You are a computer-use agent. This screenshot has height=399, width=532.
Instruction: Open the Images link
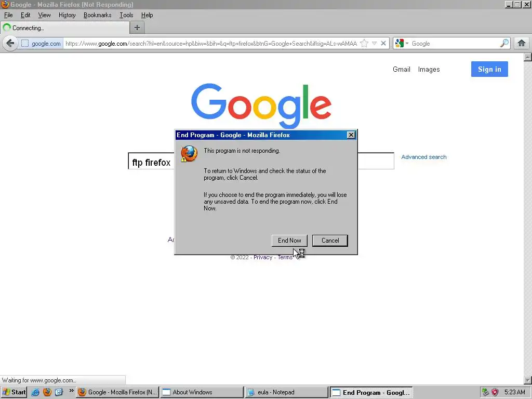[429, 69]
